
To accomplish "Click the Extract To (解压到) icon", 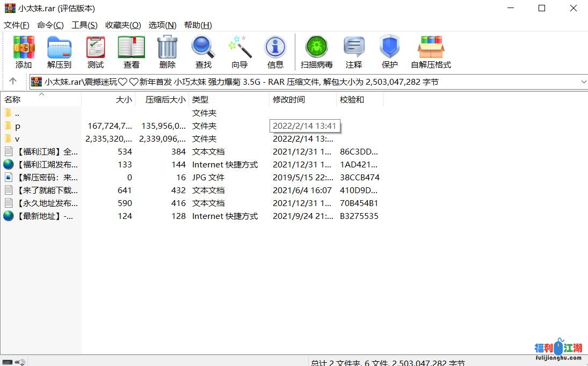I will click(x=59, y=52).
